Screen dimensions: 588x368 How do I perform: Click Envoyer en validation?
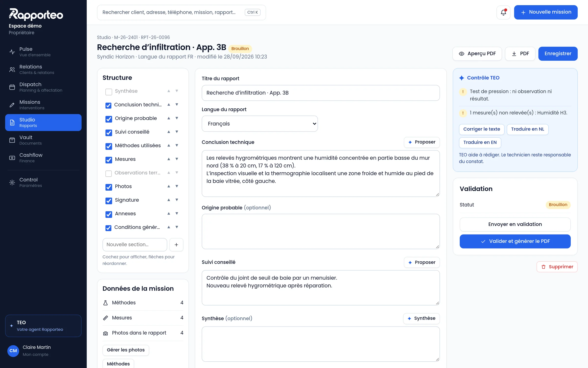click(515, 224)
